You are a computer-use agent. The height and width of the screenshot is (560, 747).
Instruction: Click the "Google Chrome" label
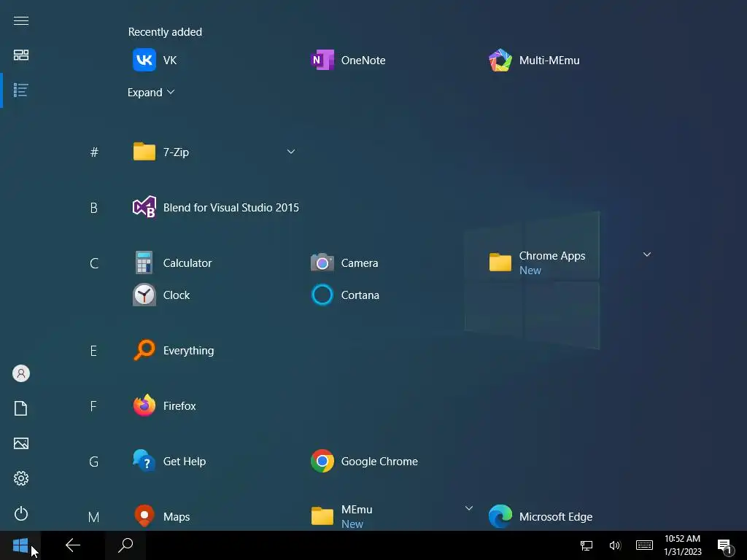tap(379, 462)
